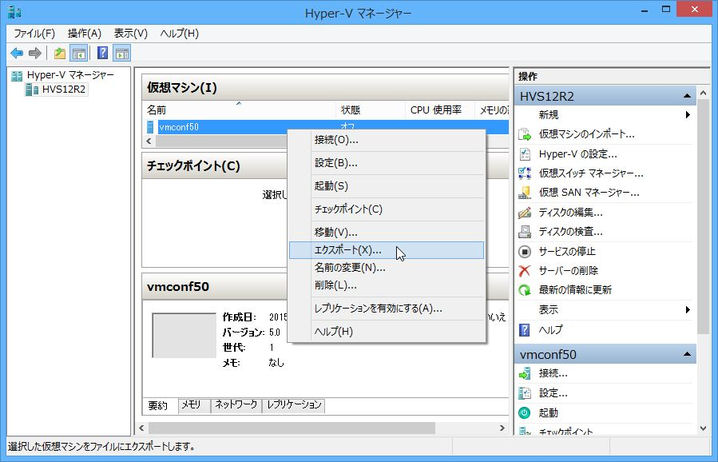Click the ディスクの検査 icon
The width and height of the screenshot is (718, 462).
point(524,232)
